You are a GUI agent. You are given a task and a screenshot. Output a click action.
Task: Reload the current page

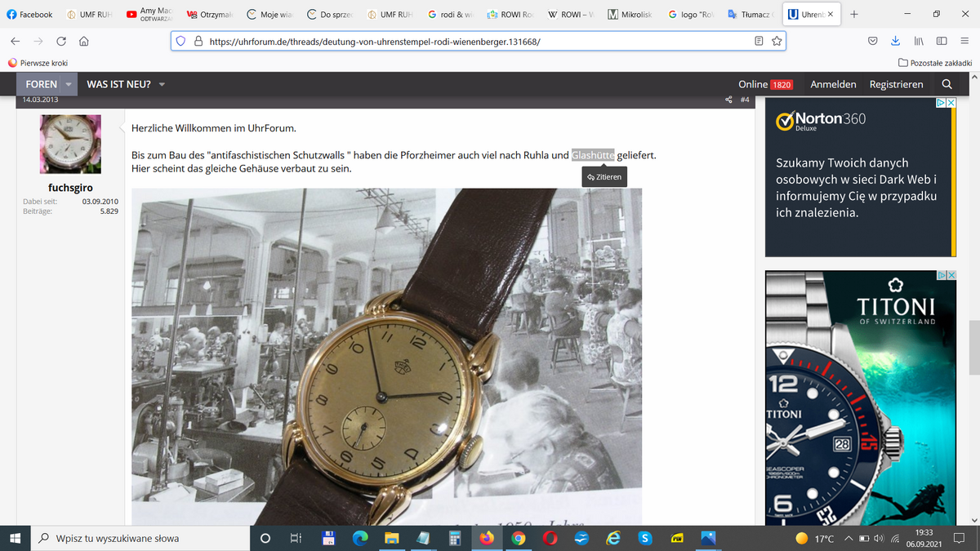[61, 41]
